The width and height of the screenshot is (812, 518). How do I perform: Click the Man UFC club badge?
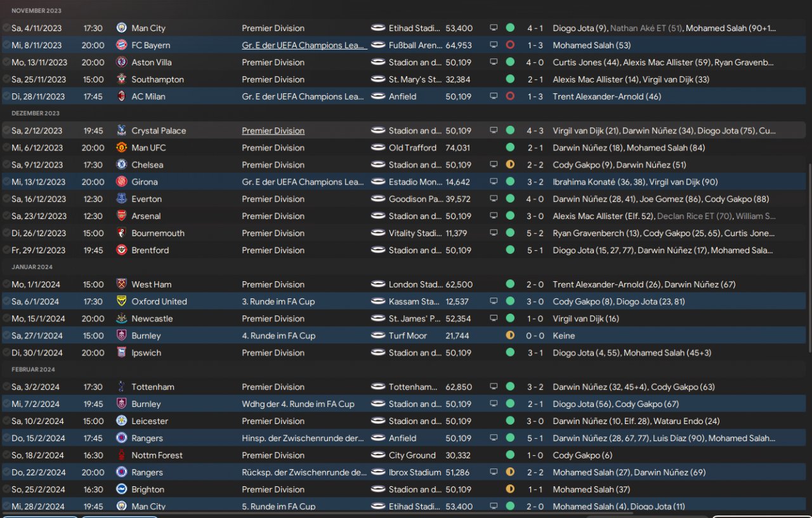click(122, 148)
